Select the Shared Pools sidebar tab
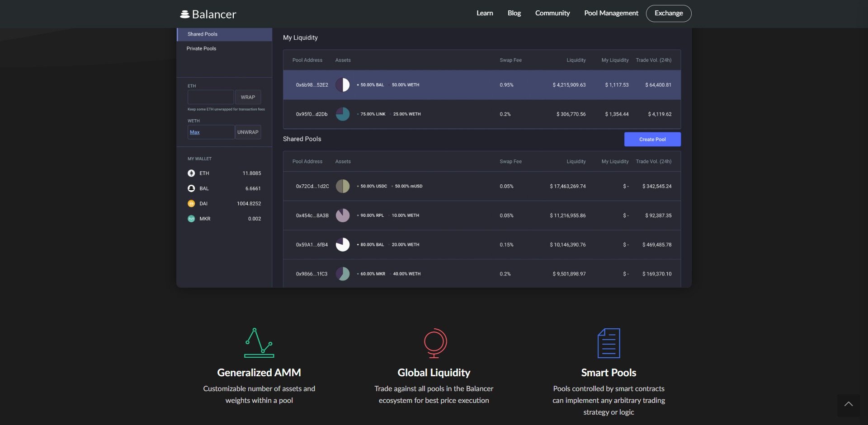 (225, 34)
